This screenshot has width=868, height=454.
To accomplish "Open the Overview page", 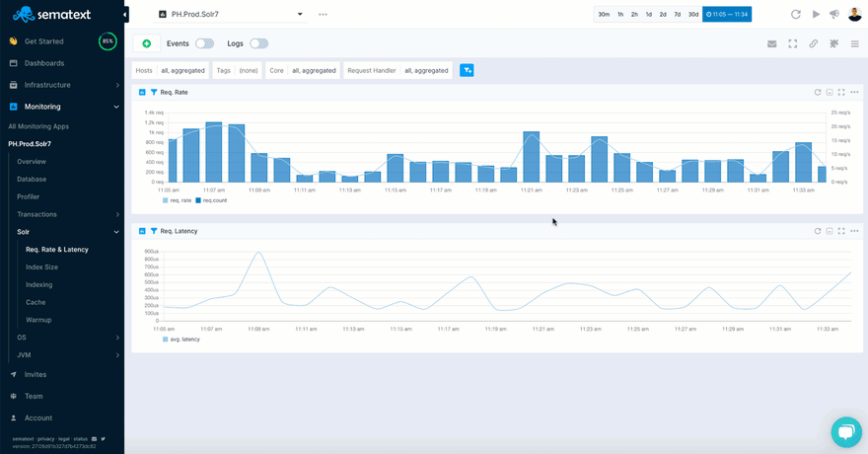I will tap(32, 162).
